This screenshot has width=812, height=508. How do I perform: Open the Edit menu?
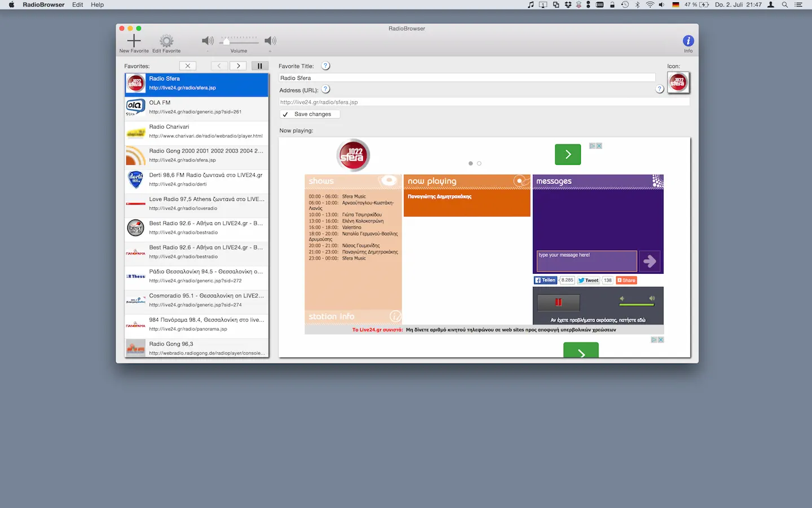[78, 5]
